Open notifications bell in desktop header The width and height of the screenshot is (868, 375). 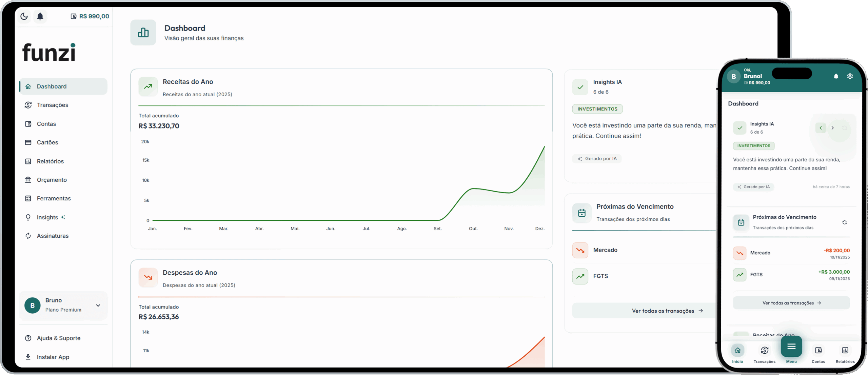(x=40, y=16)
